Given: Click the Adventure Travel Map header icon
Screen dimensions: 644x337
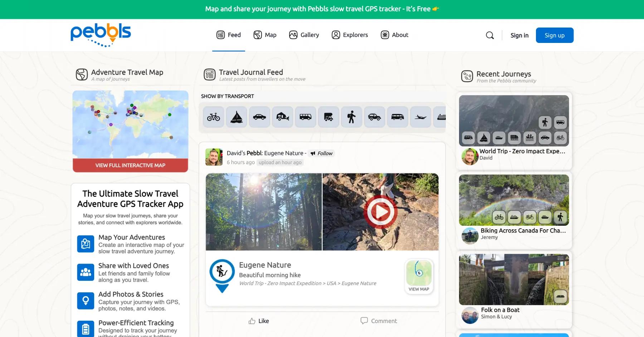Looking at the screenshot, I should tap(82, 74).
